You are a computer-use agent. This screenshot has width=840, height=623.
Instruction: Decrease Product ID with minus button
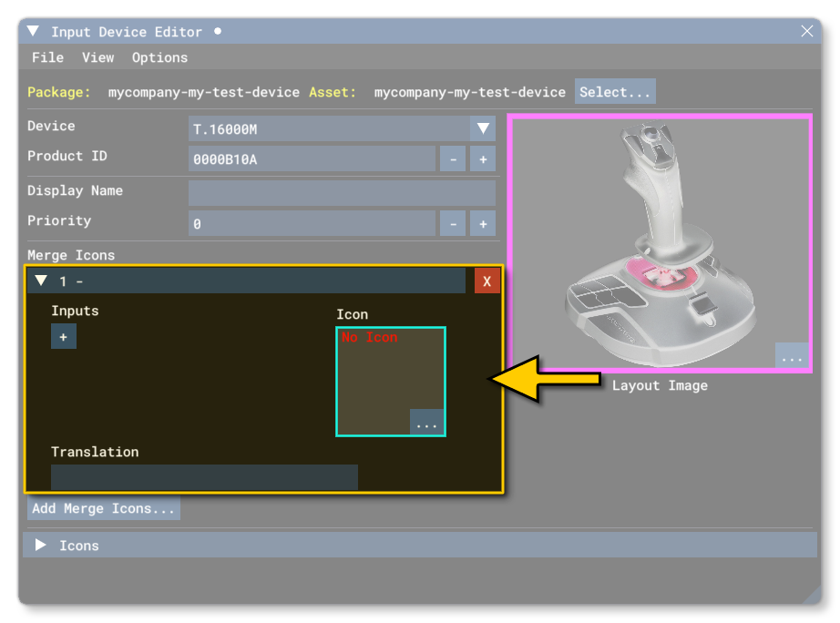[x=453, y=159]
